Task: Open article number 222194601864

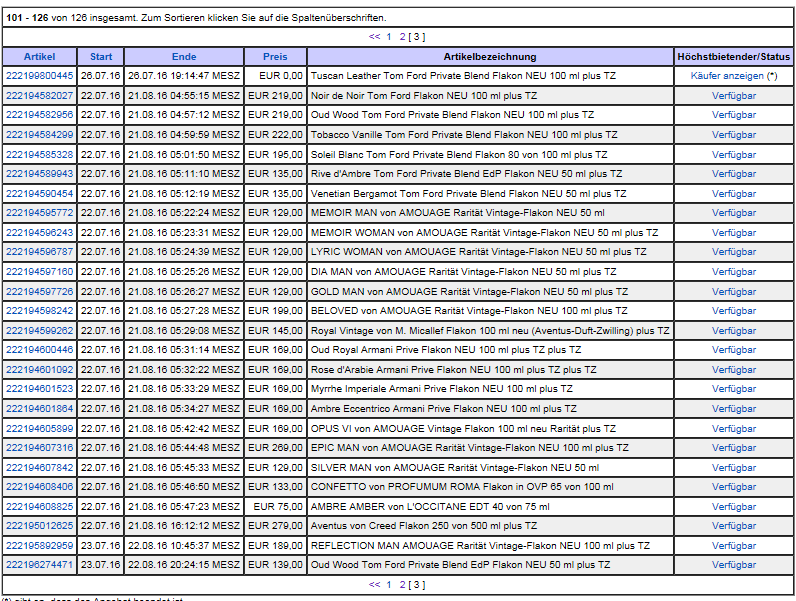Action: [40, 409]
